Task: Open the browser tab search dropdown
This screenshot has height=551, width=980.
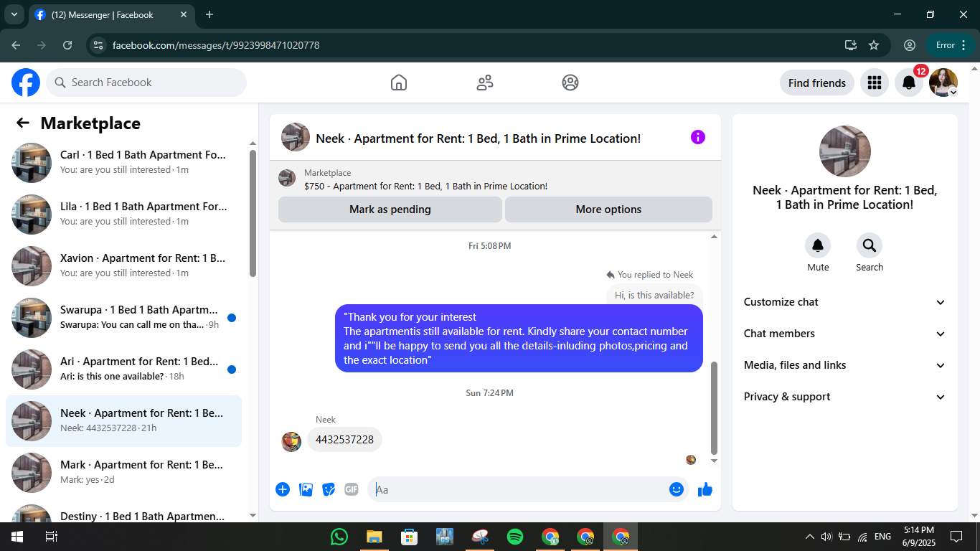Action: (x=14, y=14)
